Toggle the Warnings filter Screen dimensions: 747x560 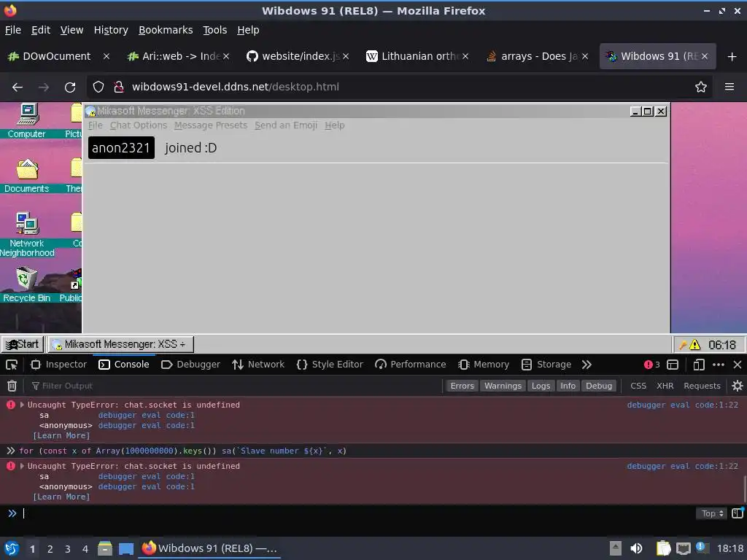pyautogui.click(x=503, y=386)
